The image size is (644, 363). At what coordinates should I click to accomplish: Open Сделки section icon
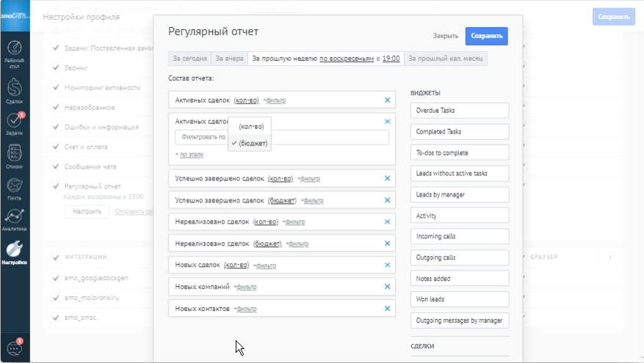pos(14,90)
